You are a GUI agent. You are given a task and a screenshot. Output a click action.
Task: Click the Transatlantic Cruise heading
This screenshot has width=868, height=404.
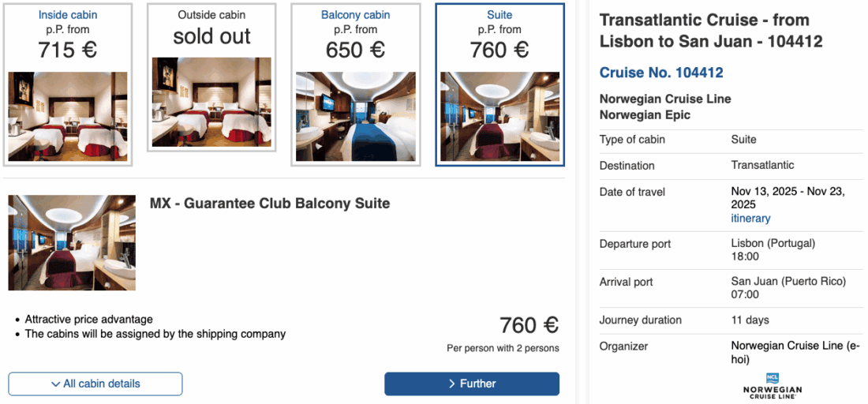pyautogui.click(x=711, y=31)
